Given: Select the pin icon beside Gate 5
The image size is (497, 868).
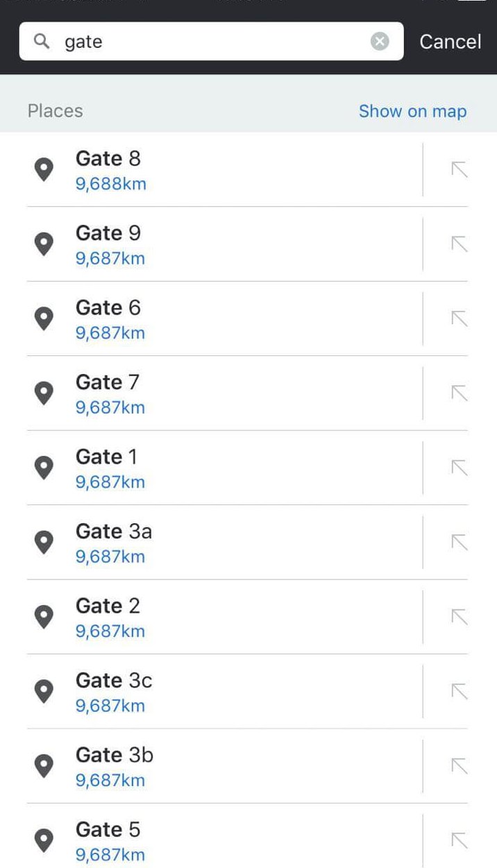Looking at the screenshot, I should 43,840.
